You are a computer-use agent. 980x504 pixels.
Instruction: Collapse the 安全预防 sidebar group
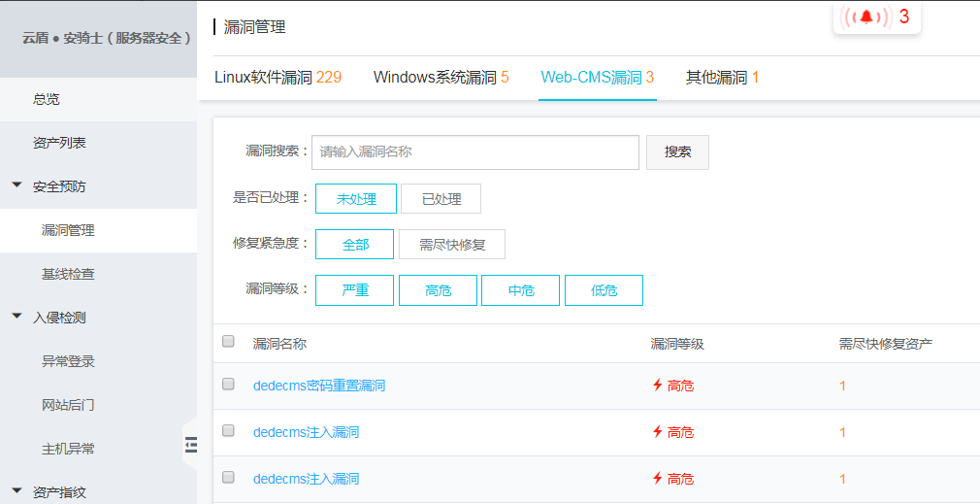tap(17, 185)
